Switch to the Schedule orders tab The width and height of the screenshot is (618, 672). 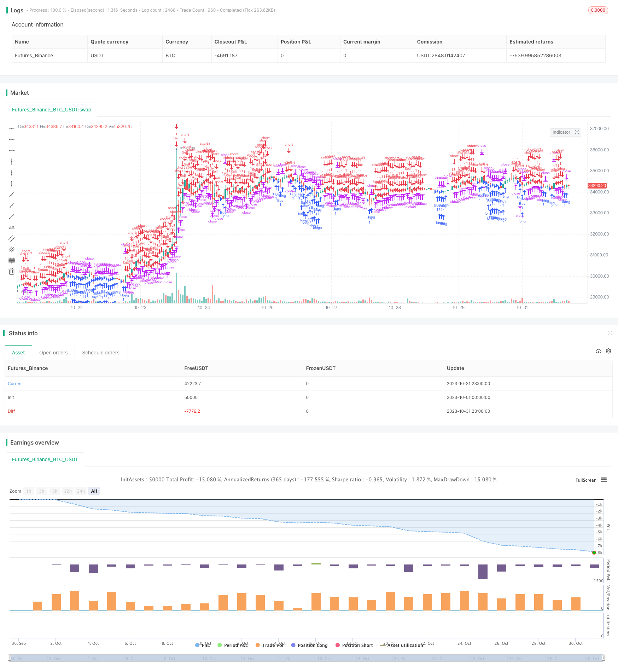(101, 353)
